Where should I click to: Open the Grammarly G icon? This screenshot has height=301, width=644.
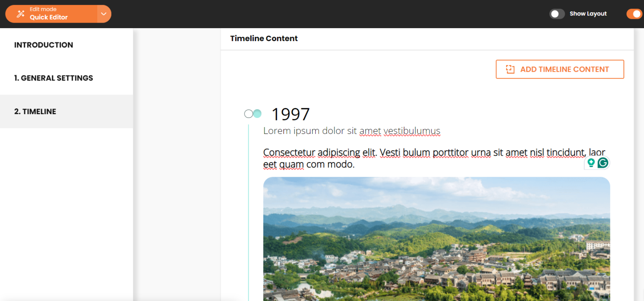(x=603, y=163)
